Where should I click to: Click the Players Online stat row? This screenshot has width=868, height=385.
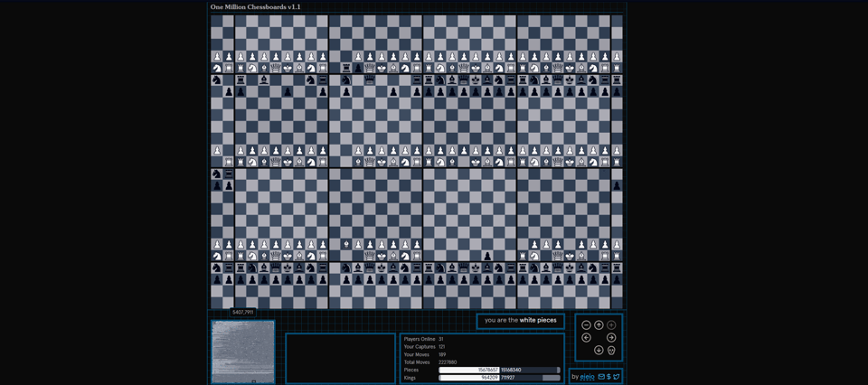[423, 339]
